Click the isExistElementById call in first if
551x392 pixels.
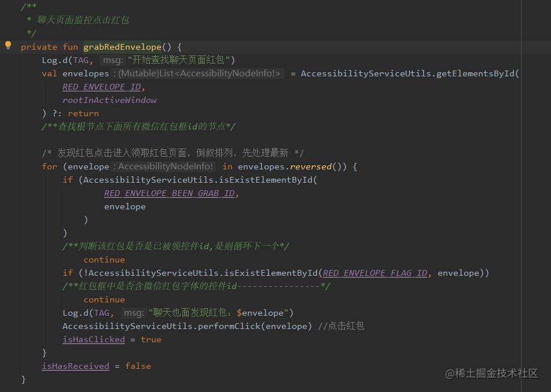coord(265,180)
